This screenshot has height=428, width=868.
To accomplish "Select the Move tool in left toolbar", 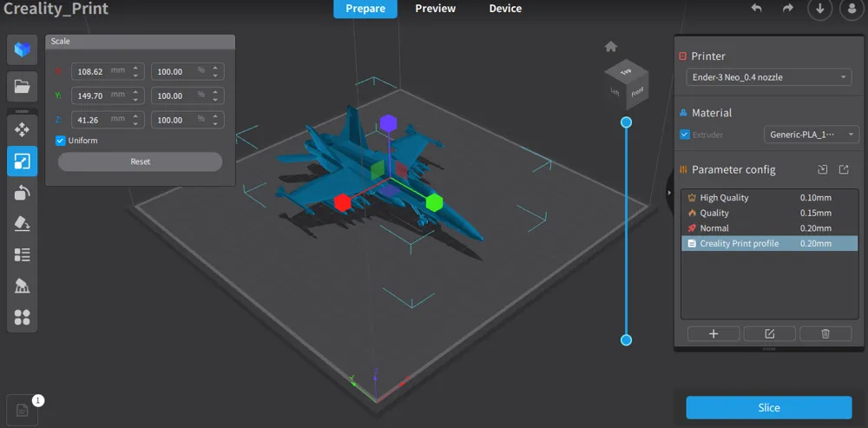I will (x=23, y=130).
